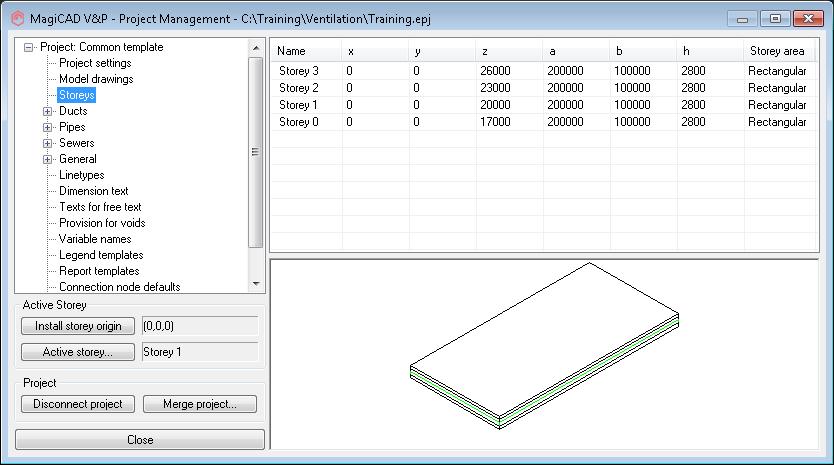Click b value 100000 in Storey 2 row
Image resolution: width=834 pixels, height=465 pixels.
(x=632, y=88)
